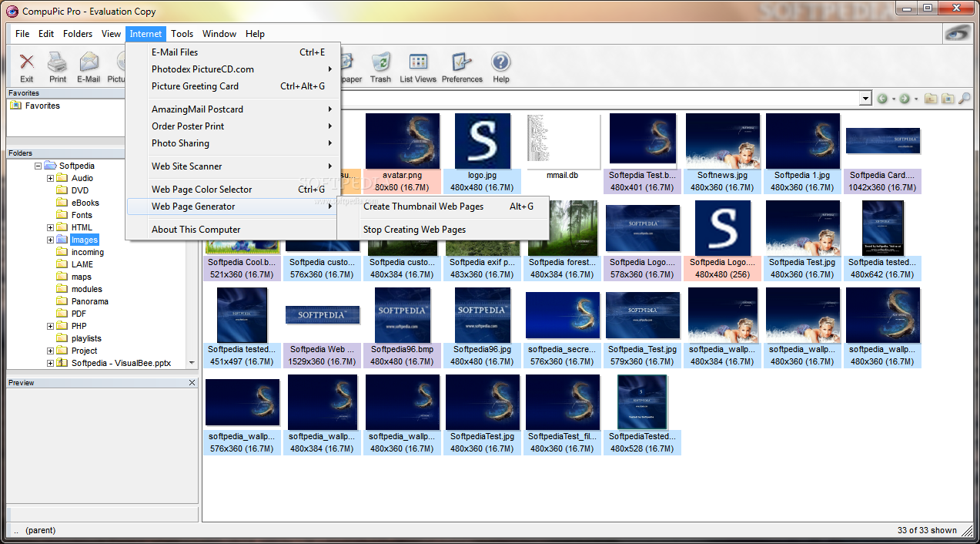Viewport: 980px width, 544px height.
Task: Choose E-Mail Files from Internet menu
Action: click(x=232, y=52)
